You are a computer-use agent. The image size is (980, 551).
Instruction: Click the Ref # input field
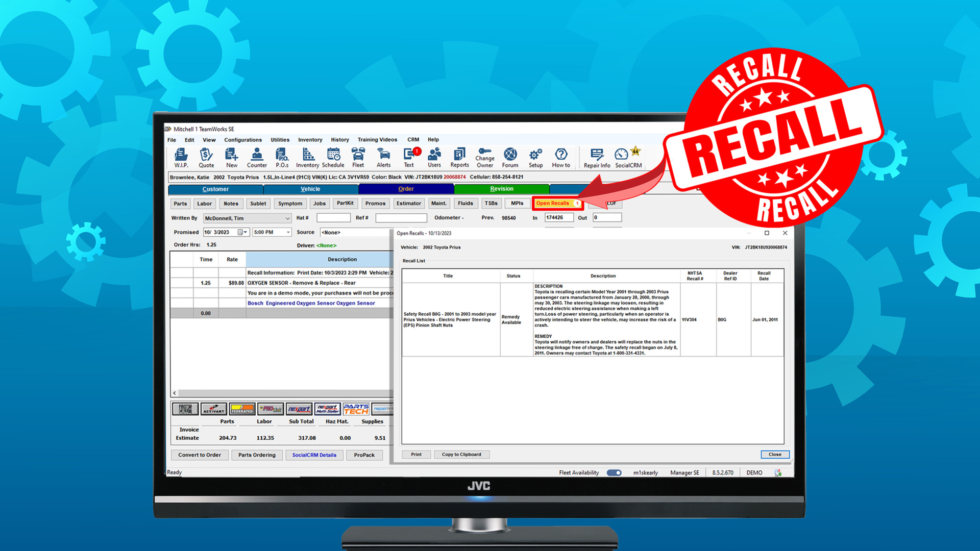(401, 218)
